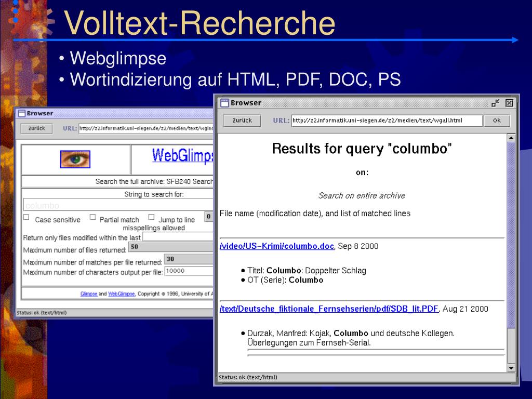Click the window icon in front Browser title bar
Screen dimensions: 532x399
[224, 103]
